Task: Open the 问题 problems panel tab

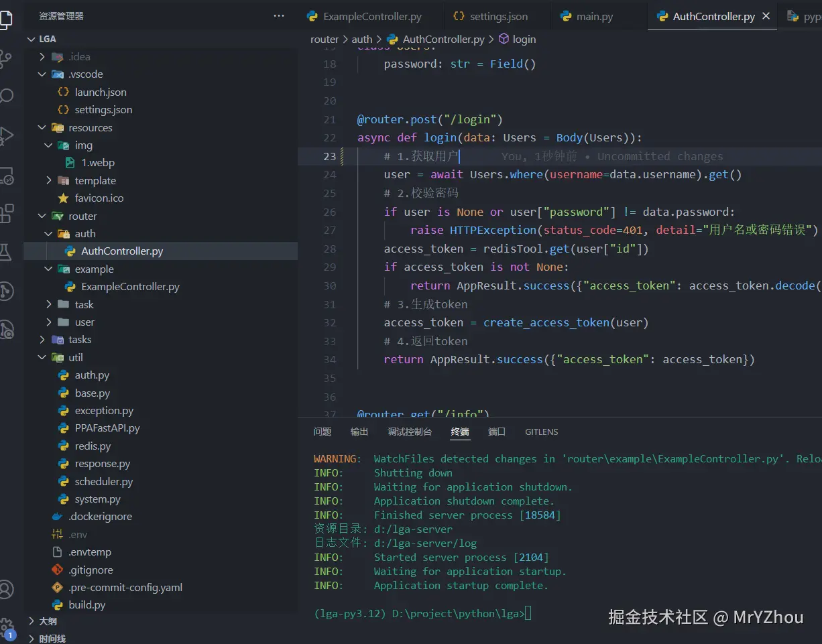Action: (x=322, y=432)
